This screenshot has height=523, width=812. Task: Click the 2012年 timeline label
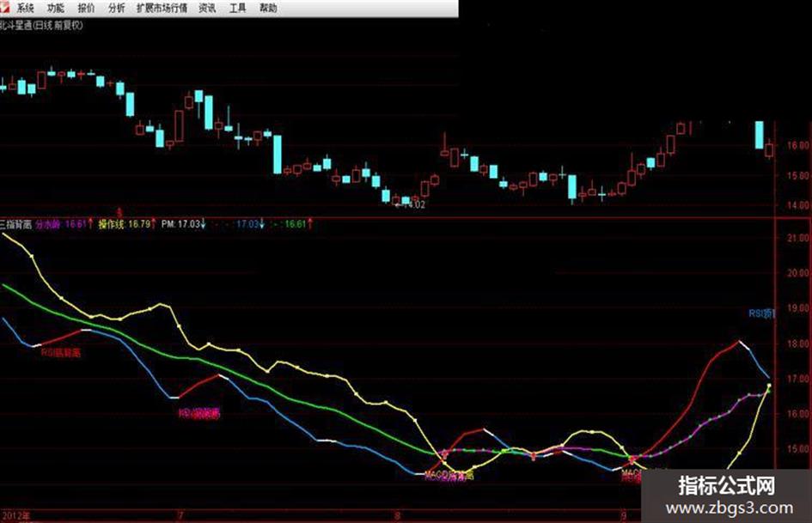click(16, 516)
